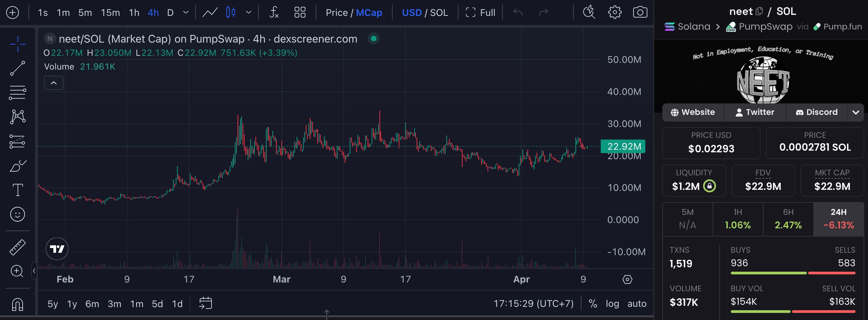Select the 15m timeframe
This screenshot has width=868, height=320.
click(x=110, y=13)
